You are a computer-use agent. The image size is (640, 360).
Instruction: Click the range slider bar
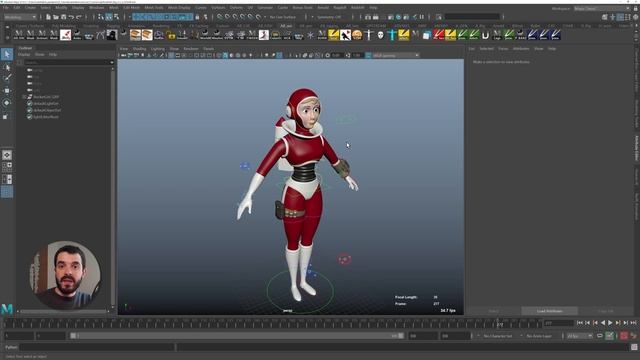coord(237,336)
